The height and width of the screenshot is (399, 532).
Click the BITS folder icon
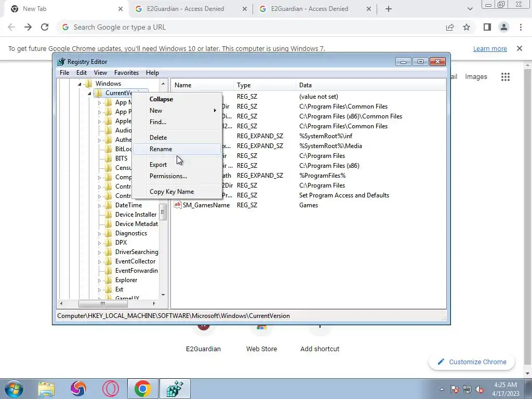click(109, 158)
